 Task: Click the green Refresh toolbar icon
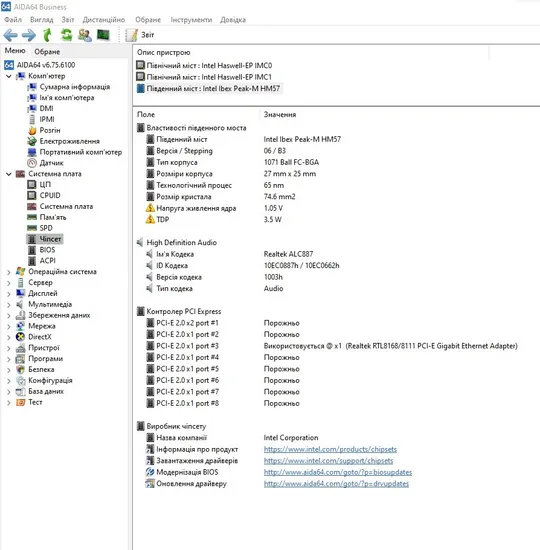[x=66, y=35]
